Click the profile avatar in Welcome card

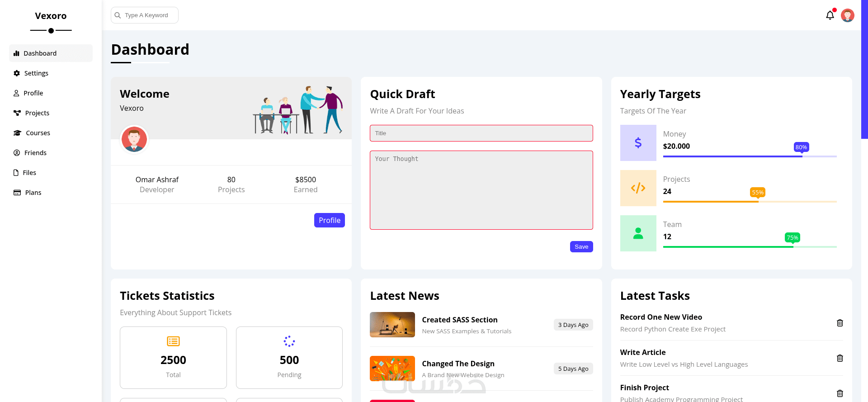point(134,139)
